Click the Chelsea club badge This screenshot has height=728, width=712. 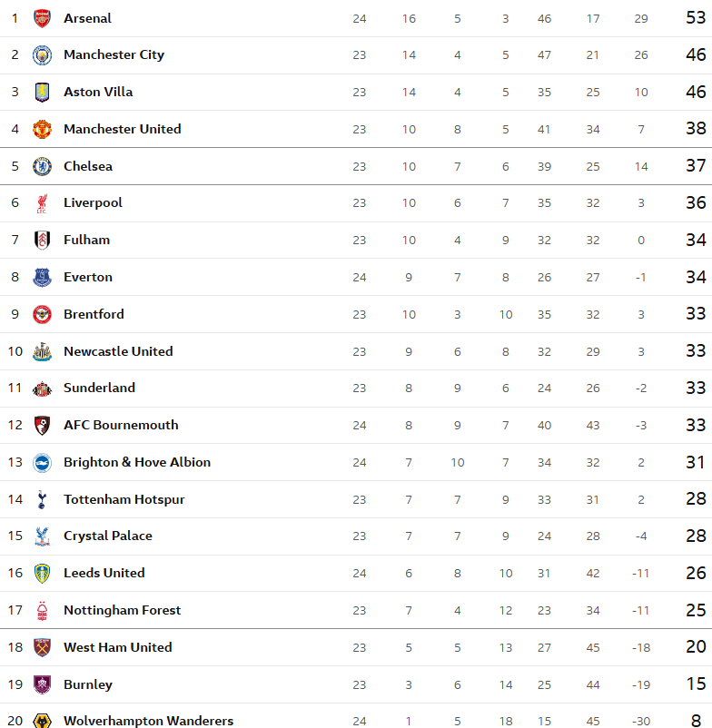click(x=42, y=166)
